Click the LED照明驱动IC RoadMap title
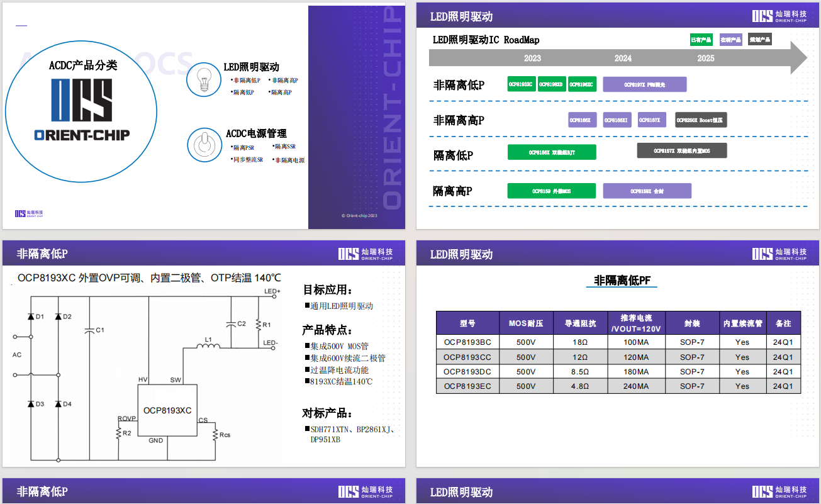 click(x=486, y=40)
